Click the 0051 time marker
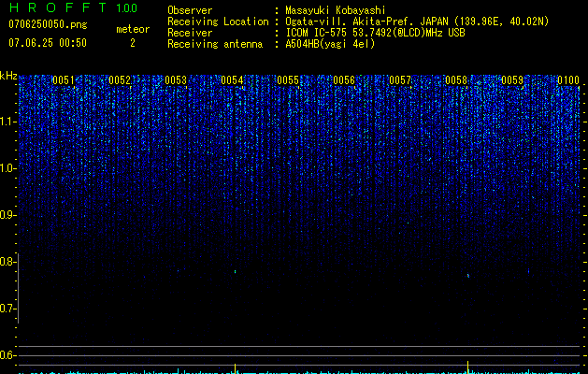 (x=64, y=80)
